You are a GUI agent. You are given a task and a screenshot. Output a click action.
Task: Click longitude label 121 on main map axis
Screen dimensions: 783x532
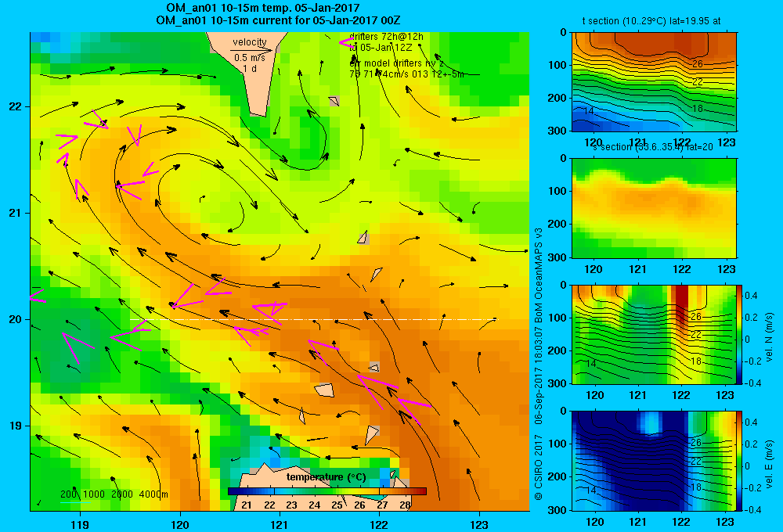point(280,524)
